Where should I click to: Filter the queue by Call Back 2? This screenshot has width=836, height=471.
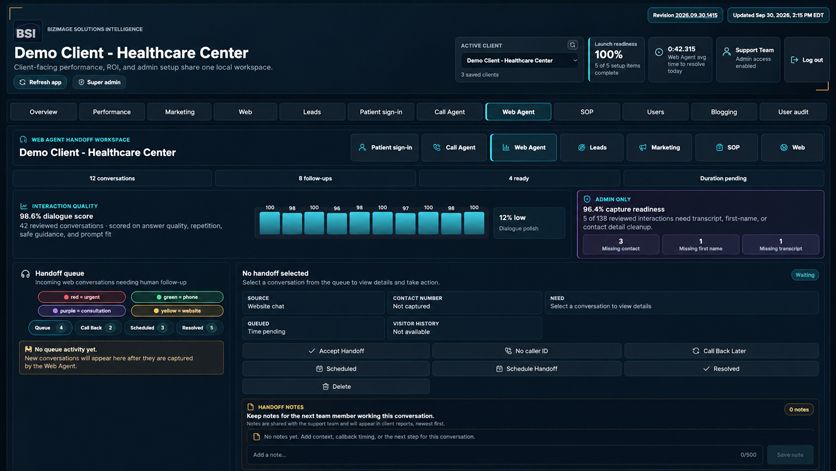point(97,328)
